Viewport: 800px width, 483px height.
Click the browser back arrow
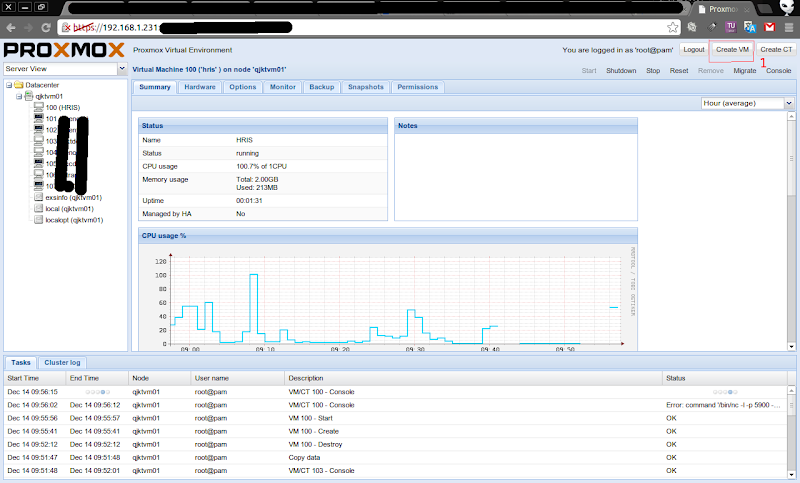point(11,28)
